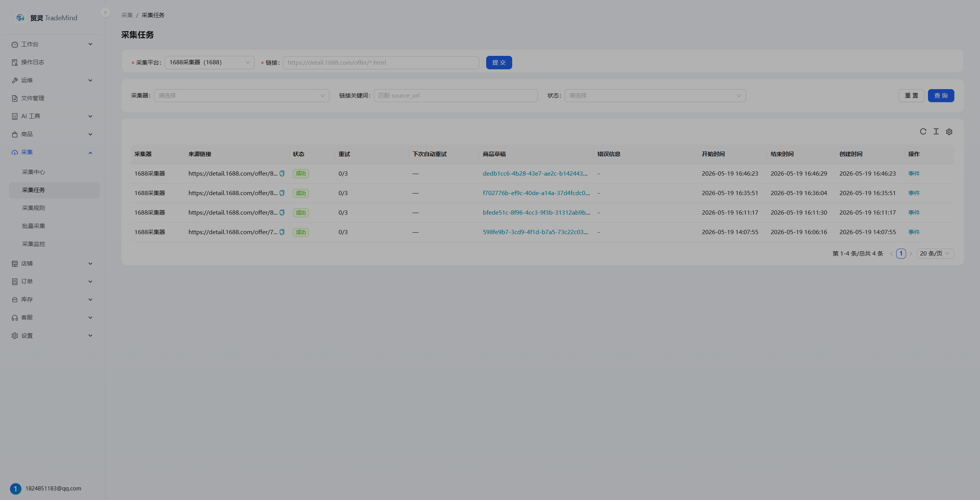This screenshot has width=980, height=500.
Task: Click the 重置 reset button
Action: [911, 96]
